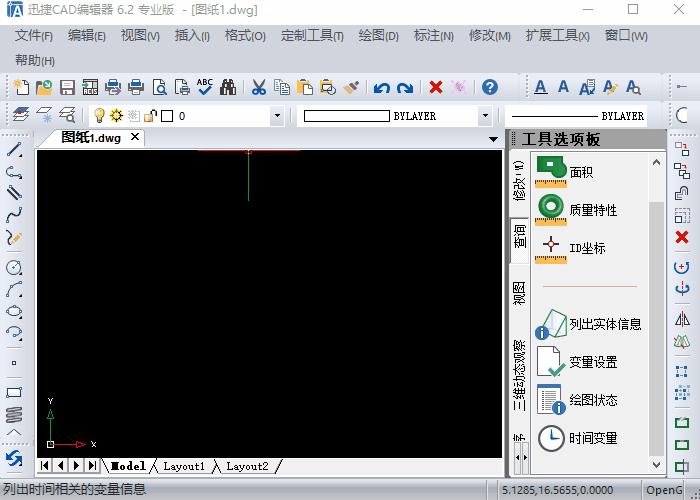700x500 pixels.
Task: Open a file with the folder icon
Action: pos(44,87)
